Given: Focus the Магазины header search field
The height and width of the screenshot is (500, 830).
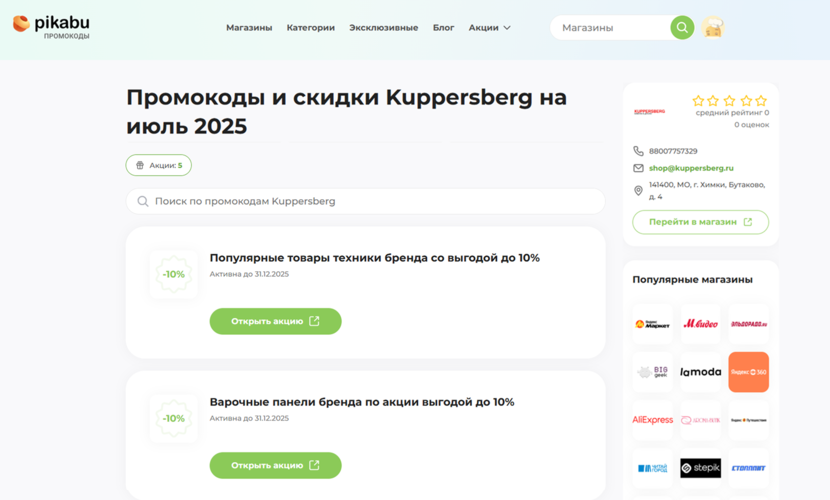Looking at the screenshot, I should 611,28.
